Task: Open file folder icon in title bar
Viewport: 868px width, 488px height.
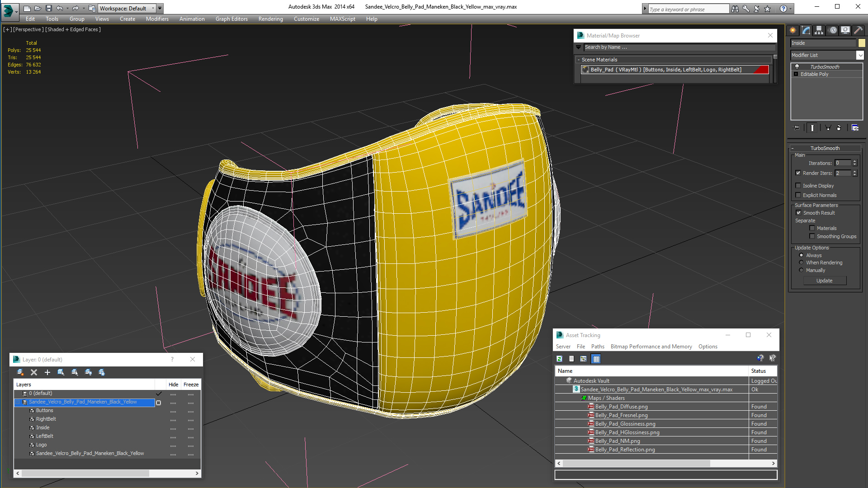Action: tap(38, 8)
